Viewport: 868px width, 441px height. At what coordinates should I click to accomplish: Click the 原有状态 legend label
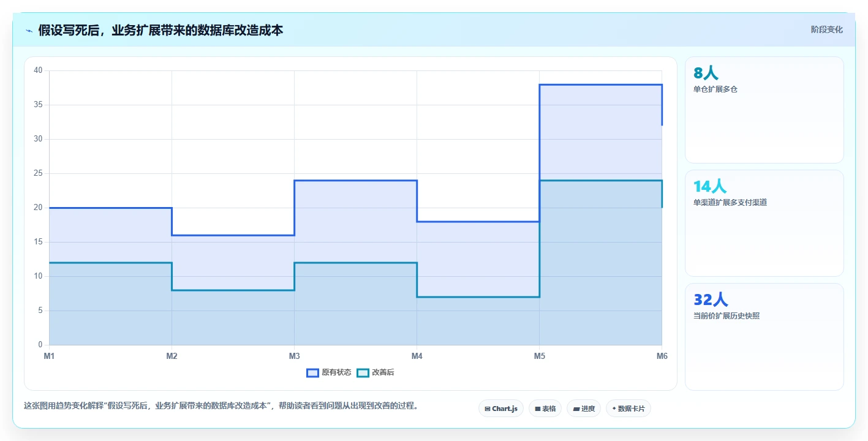coord(336,372)
